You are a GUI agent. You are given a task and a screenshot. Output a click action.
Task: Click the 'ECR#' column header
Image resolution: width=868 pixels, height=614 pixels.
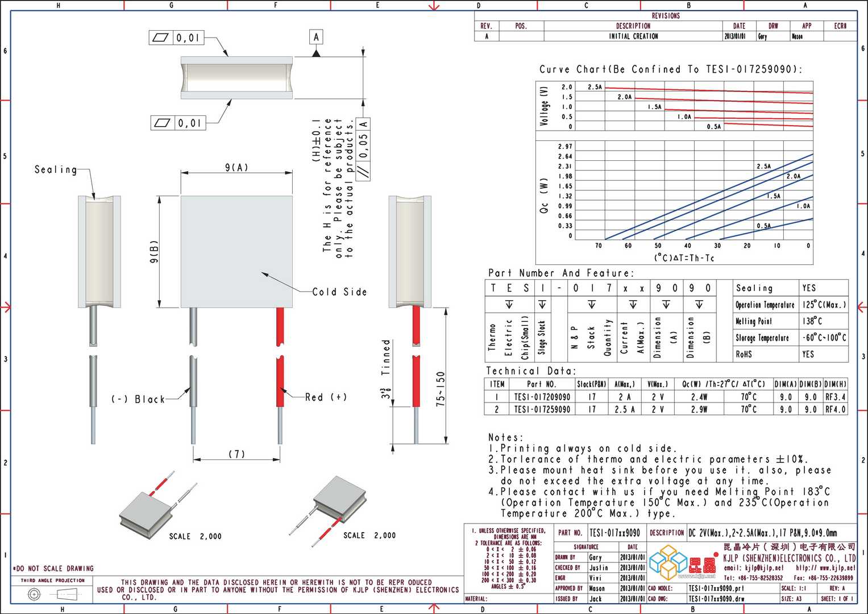pos(840,26)
